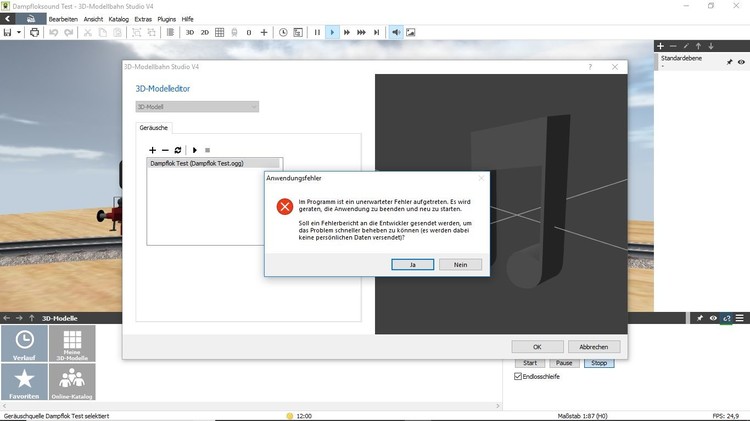Stop sound playback square in Geräusche tab
Viewport: 750px width, 421px height.
coord(208,150)
